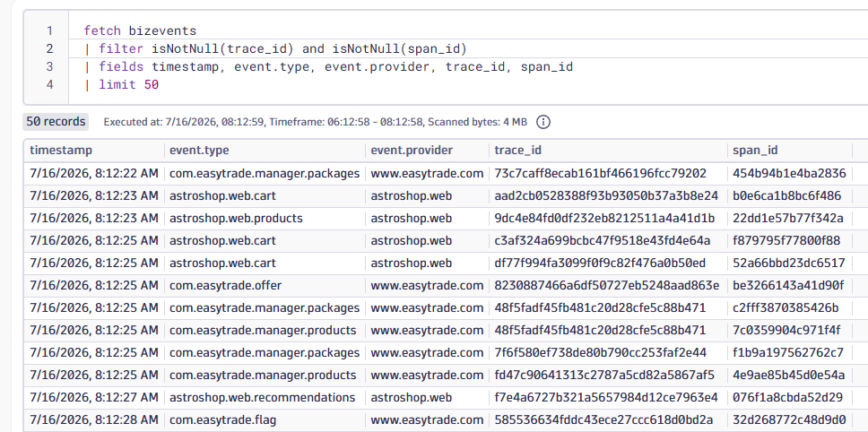Select span_id 32d268772c48d9d0
Viewport: 868px width, 432px height.
(789, 420)
